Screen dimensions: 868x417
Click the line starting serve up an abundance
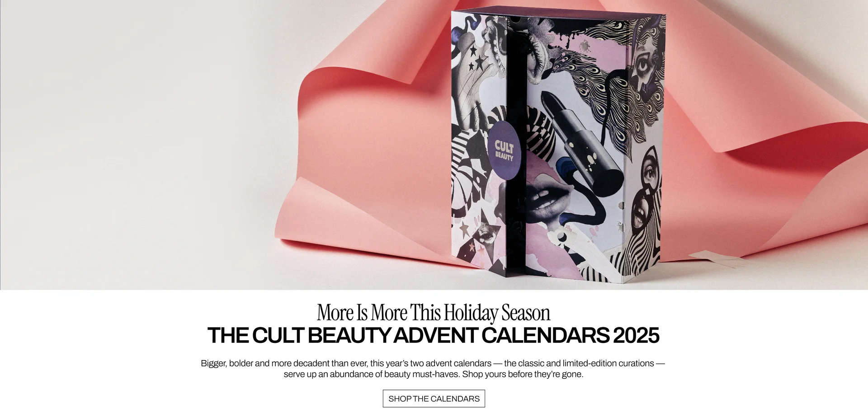pos(433,374)
